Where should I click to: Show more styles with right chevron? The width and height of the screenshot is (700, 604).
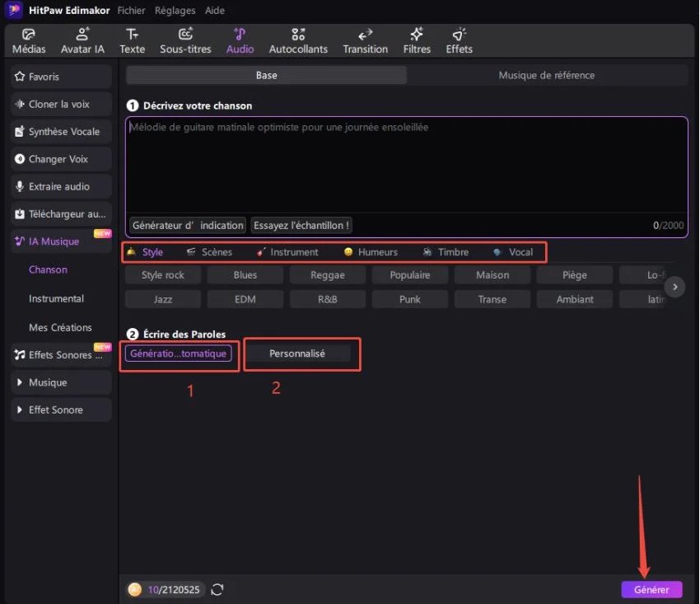(674, 287)
